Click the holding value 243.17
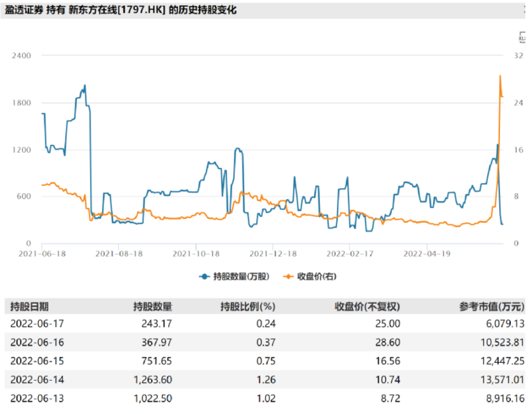Image resolution: width=532 pixels, height=414 pixels. pyautogui.click(x=157, y=324)
